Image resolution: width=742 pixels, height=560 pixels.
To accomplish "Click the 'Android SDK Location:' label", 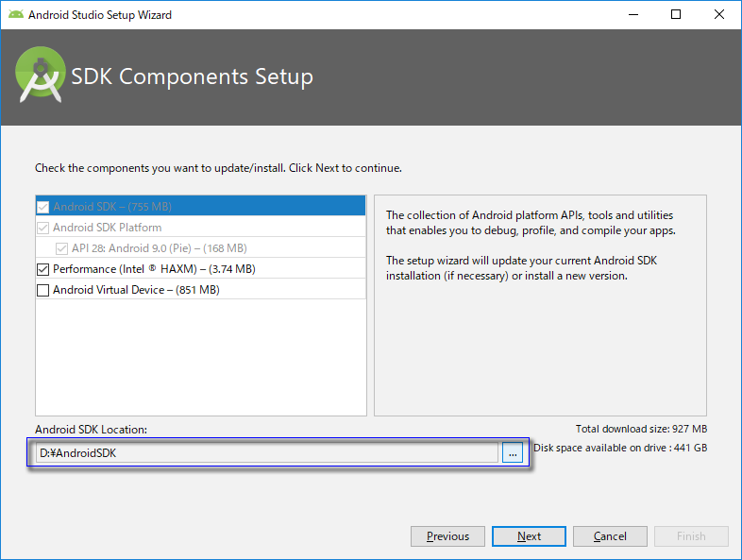I will (91, 430).
